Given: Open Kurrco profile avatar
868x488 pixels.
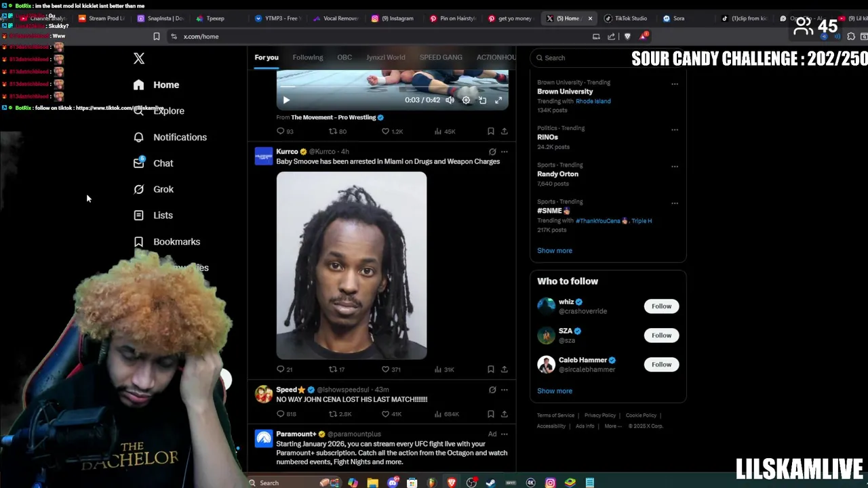Looking at the screenshot, I should (264, 156).
